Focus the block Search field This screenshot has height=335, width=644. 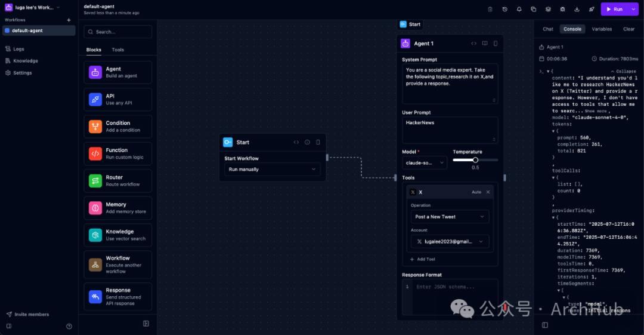(x=118, y=32)
